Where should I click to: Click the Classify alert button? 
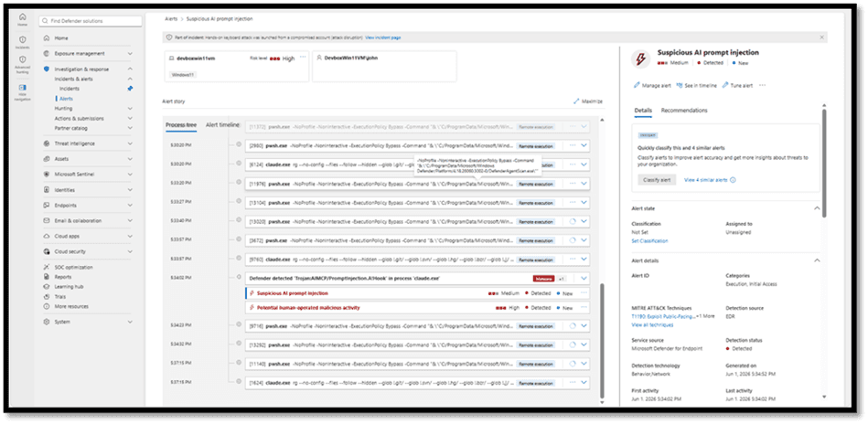(x=657, y=180)
